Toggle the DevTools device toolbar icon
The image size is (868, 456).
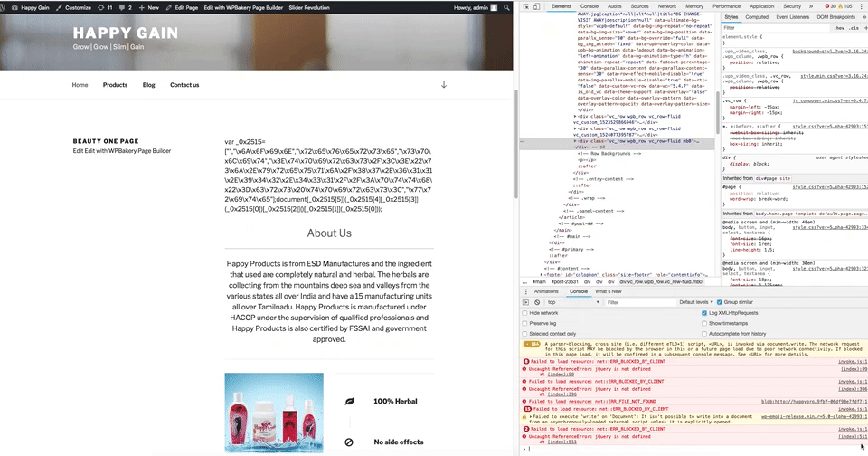(x=536, y=6)
